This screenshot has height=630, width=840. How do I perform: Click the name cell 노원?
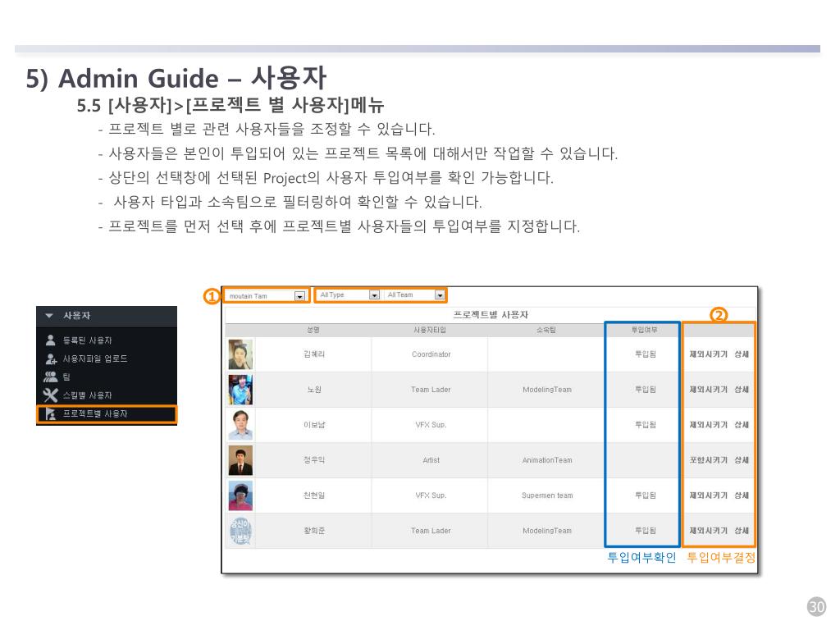pyautogui.click(x=314, y=390)
